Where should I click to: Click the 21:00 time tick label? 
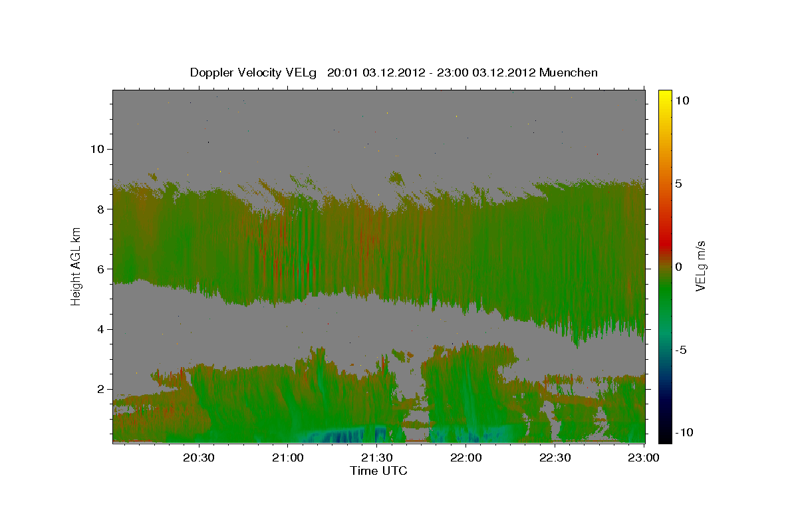point(288,458)
